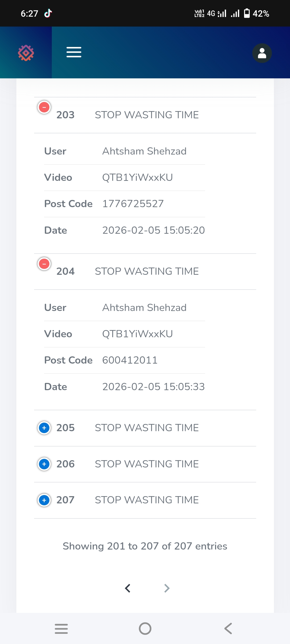Go to previous page of entries
Screen dimensions: 290x644
point(128,588)
